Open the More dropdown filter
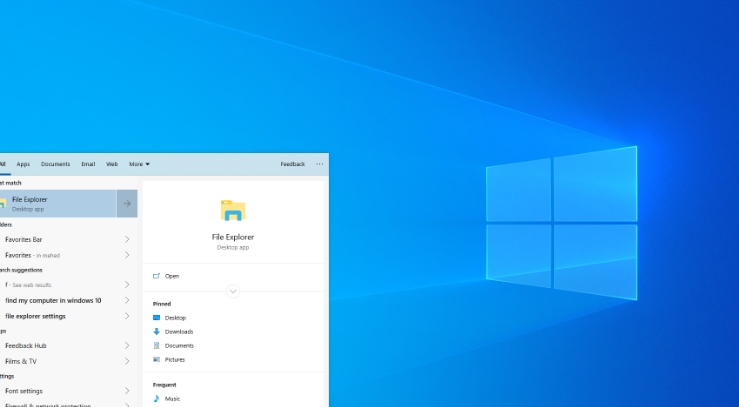 pos(139,164)
